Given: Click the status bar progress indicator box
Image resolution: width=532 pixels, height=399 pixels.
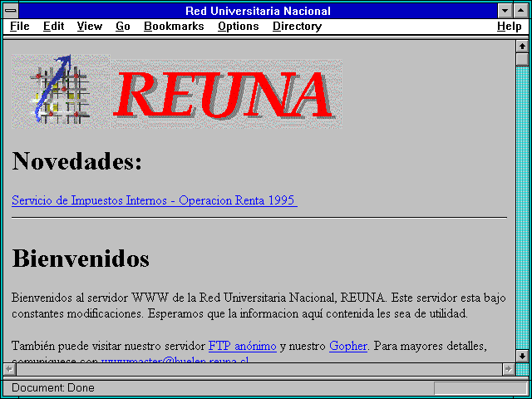Looking at the screenshot, I should pyautogui.click(x=480, y=388).
